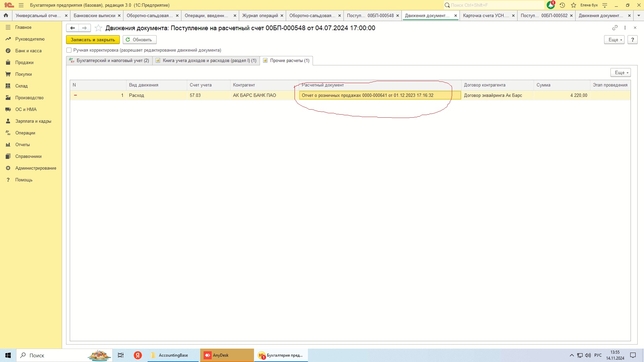The height and width of the screenshot is (362, 644).
Task: Enable the manual correction (Ручная корректировка) checkbox
Action: (69, 50)
